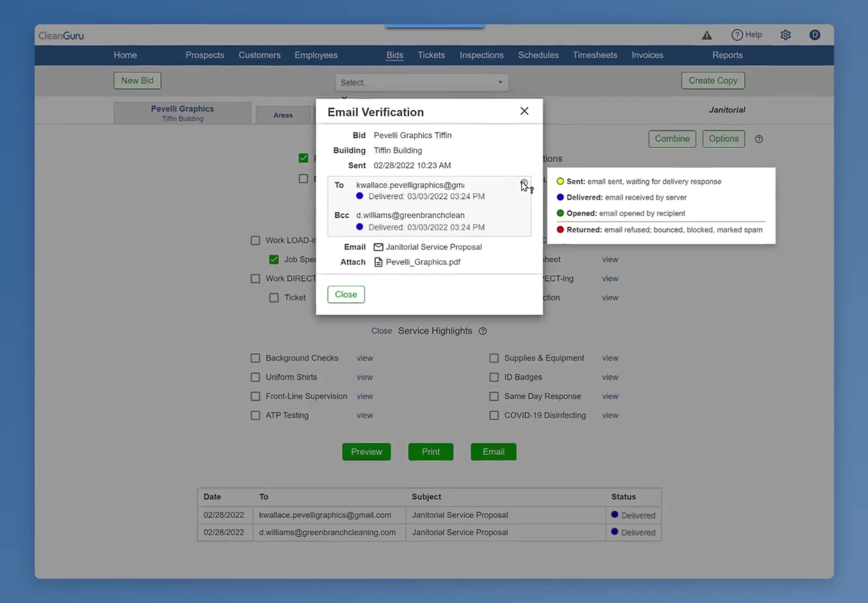Check the Work DIRECT-ing checkbox
The height and width of the screenshot is (603, 868).
coord(256,279)
